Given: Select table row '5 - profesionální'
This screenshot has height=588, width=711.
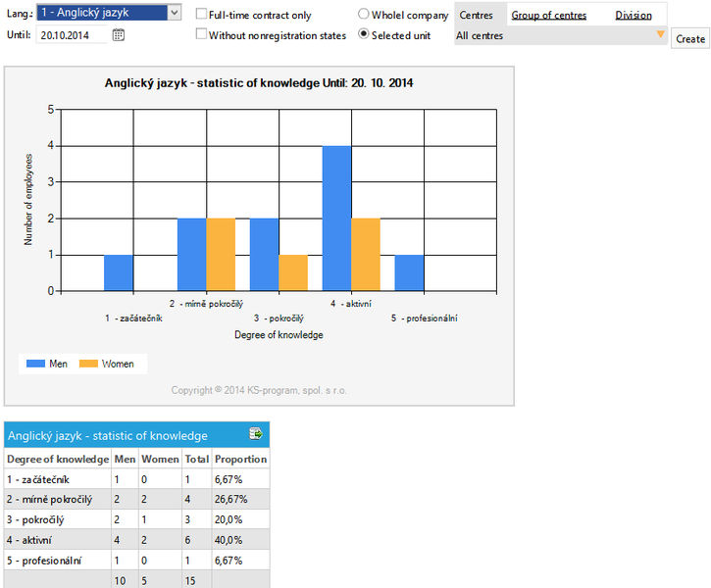Looking at the screenshot, I should pos(137,561).
